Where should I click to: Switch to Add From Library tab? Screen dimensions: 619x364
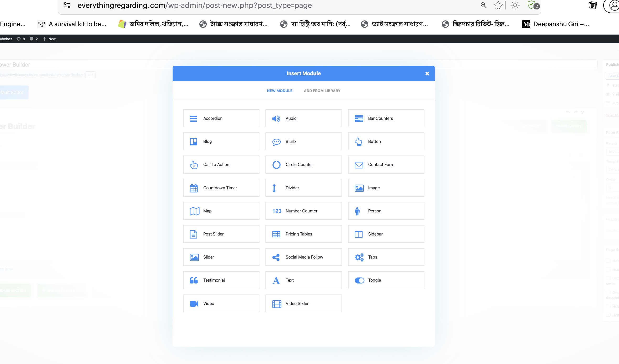click(x=322, y=91)
